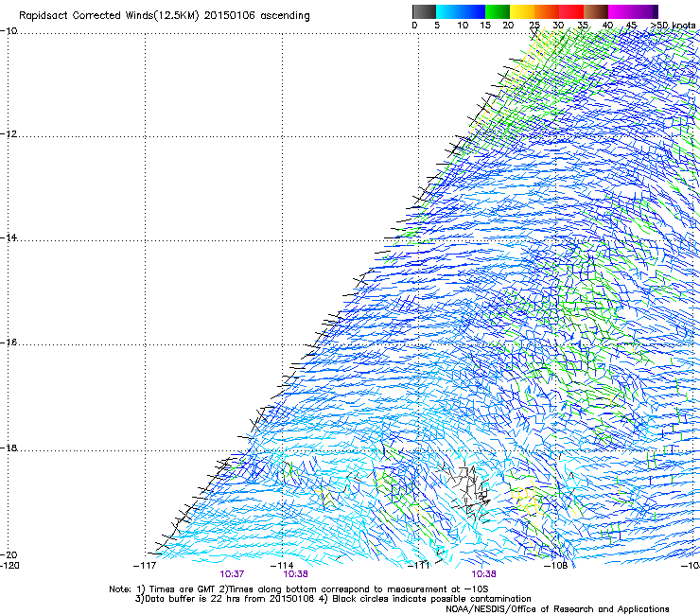Click the -108 longitude axis label

556,566
